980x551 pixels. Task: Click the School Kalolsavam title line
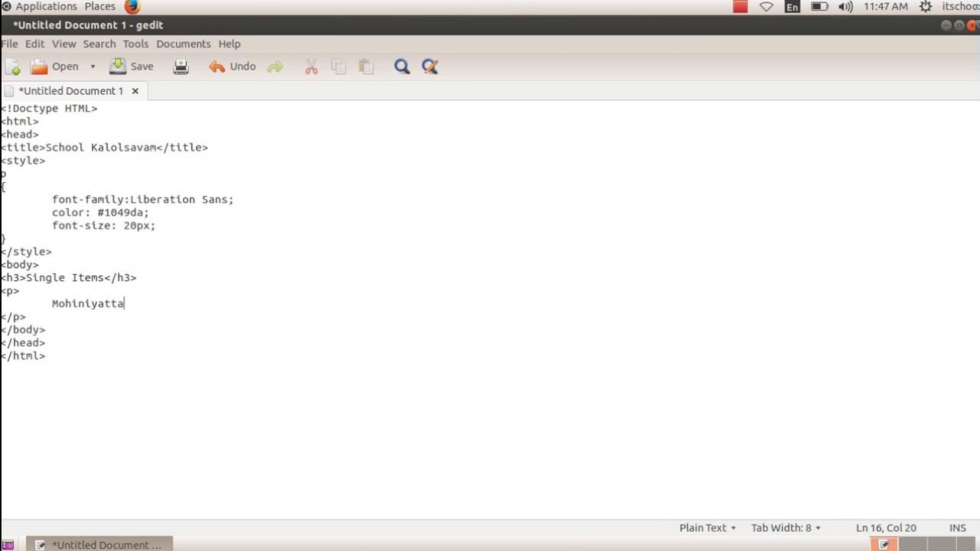point(104,148)
